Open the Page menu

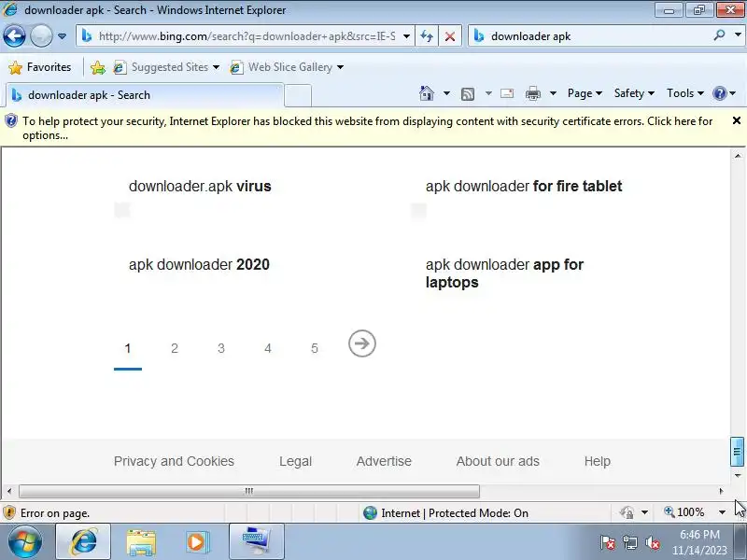pyautogui.click(x=585, y=93)
